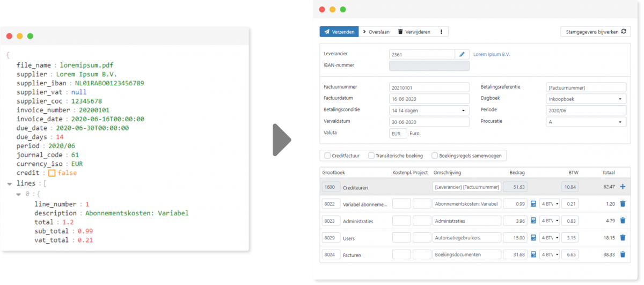Open the Betalingsconditie dropdown
The image size is (644, 285).
429,110
